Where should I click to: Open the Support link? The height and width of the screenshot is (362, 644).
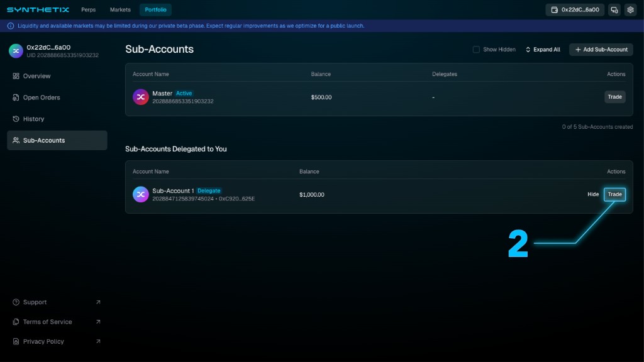click(33, 302)
